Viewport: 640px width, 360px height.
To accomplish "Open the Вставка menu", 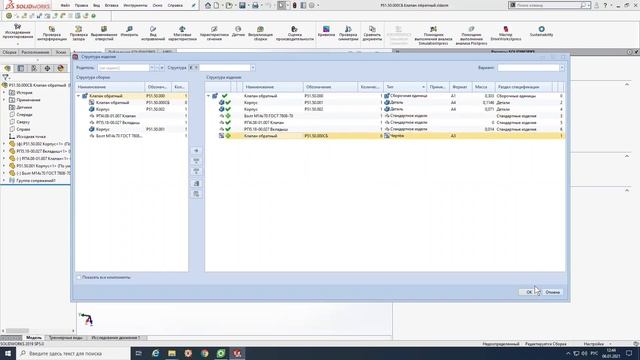I will 111,6.
